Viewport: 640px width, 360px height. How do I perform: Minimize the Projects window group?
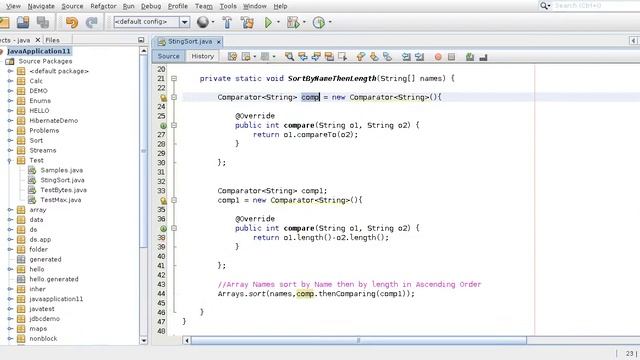point(141,40)
